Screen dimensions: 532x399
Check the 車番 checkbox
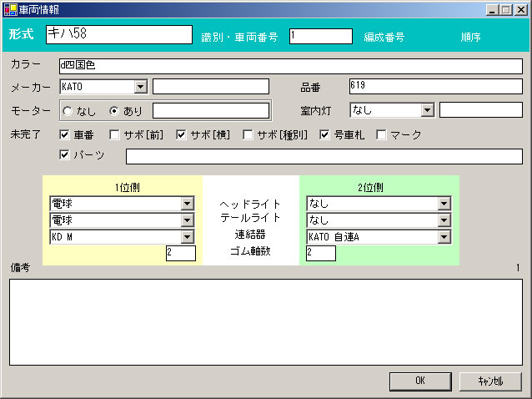[x=64, y=134]
